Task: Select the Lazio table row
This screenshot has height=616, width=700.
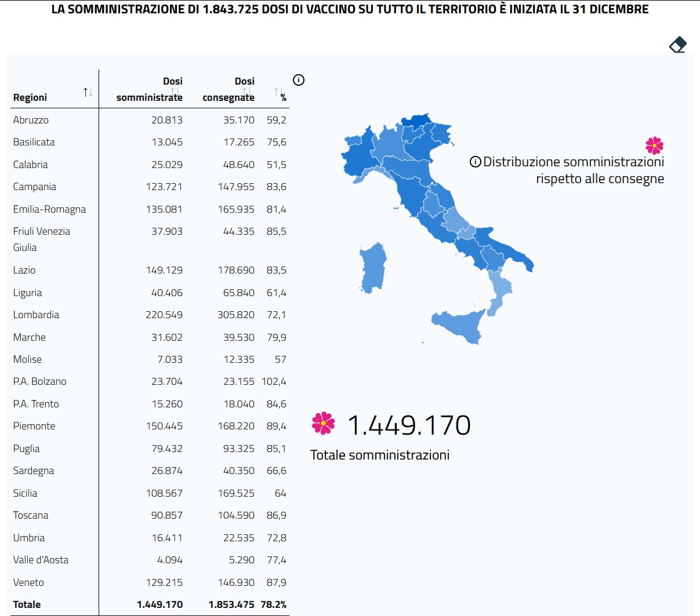Action: point(150,270)
